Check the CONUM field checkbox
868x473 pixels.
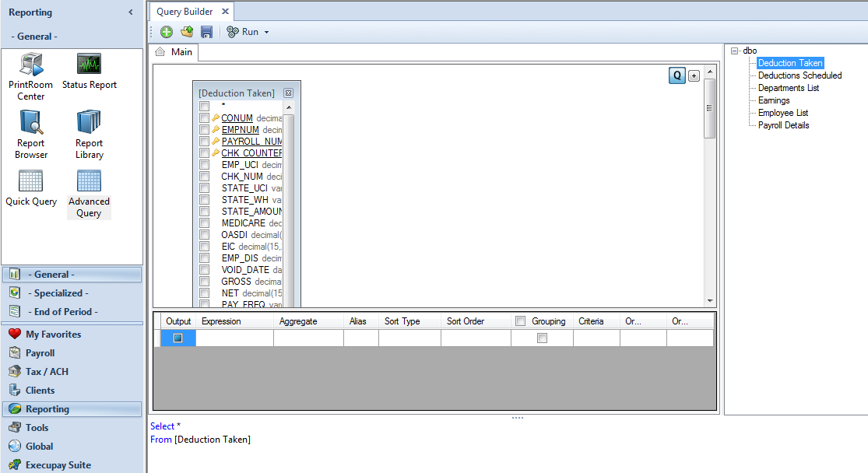coord(204,118)
